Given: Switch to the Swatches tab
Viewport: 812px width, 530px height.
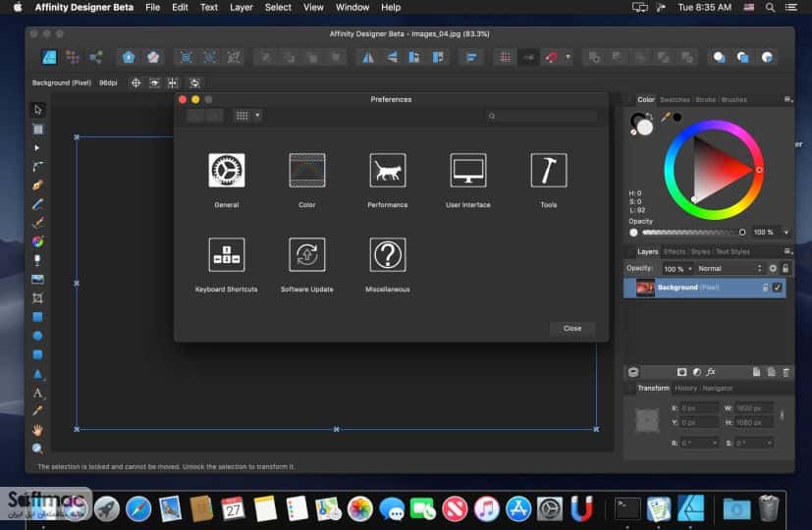Looking at the screenshot, I should [675, 99].
